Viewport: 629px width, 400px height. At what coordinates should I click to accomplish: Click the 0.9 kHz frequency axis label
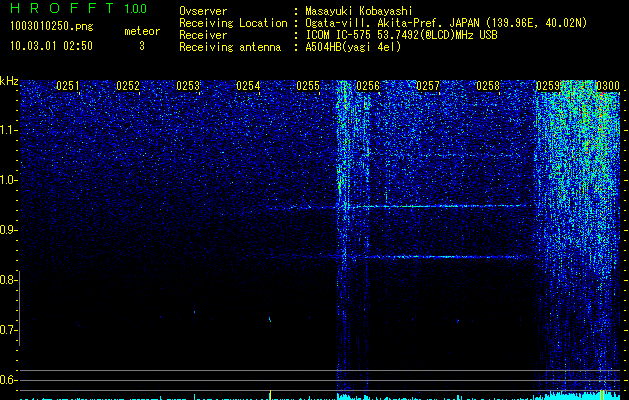pyautogui.click(x=8, y=230)
